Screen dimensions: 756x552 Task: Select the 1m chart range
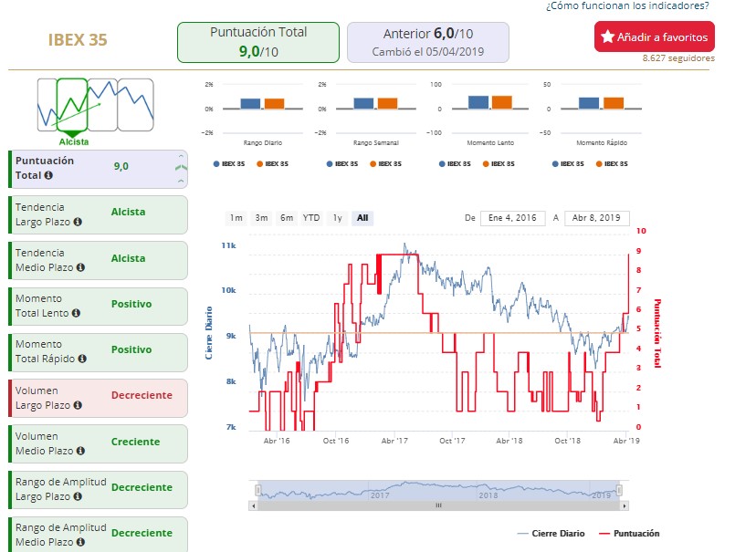(x=236, y=218)
